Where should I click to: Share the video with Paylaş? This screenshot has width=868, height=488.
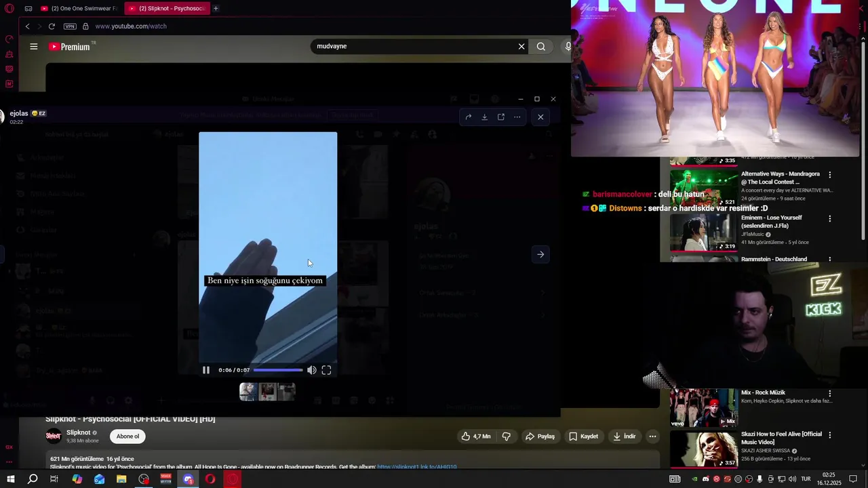[x=540, y=436]
